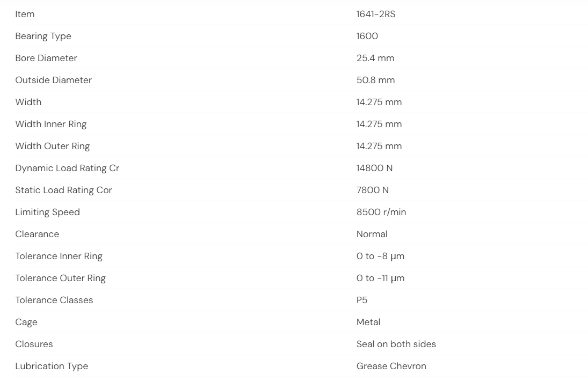Select the Width Outer Ring label
588x381 pixels.
click(x=53, y=146)
